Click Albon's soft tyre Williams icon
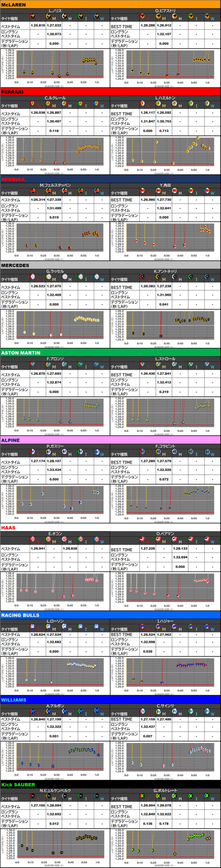 (x=32, y=711)
